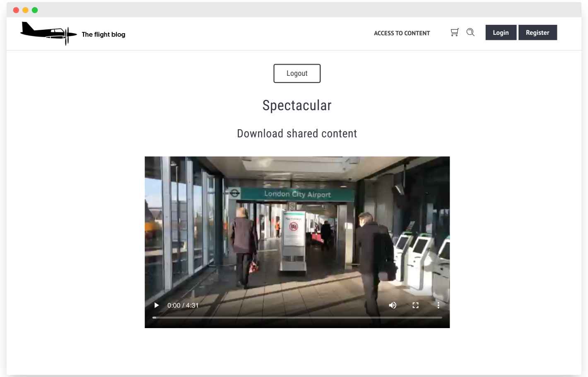Click the Register button
The width and height of the screenshot is (588, 377).
coord(537,33)
